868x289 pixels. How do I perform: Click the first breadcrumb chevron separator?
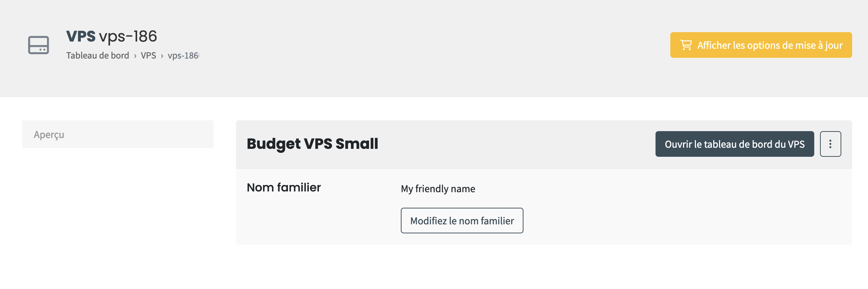pyautogui.click(x=135, y=56)
